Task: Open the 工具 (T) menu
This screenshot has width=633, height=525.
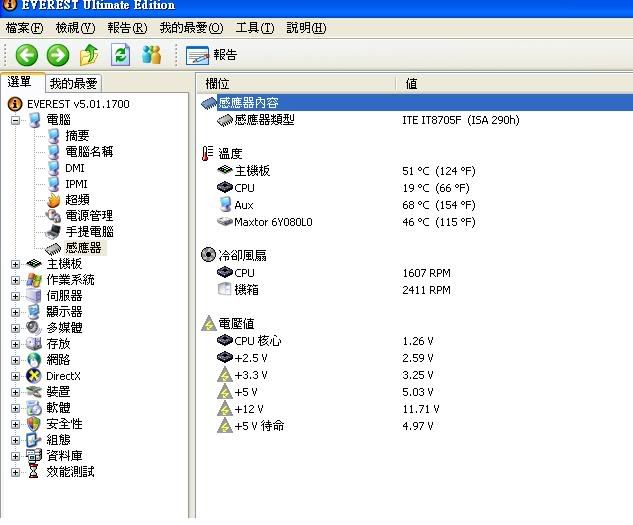Action: pyautogui.click(x=254, y=28)
